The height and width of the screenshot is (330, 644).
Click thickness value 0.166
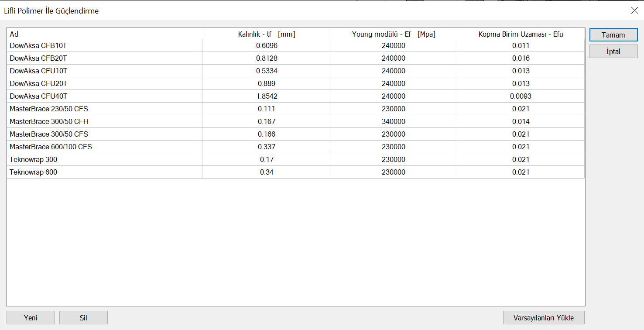tap(267, 134)
